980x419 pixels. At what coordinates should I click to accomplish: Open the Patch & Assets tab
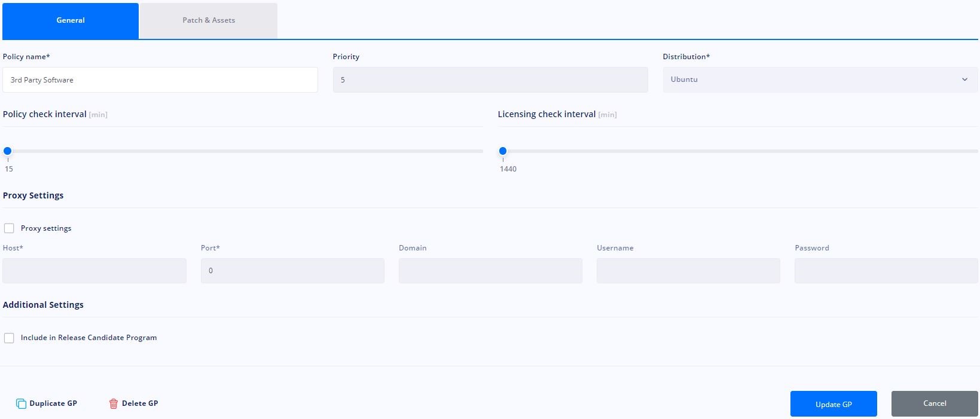click(209, 20)
